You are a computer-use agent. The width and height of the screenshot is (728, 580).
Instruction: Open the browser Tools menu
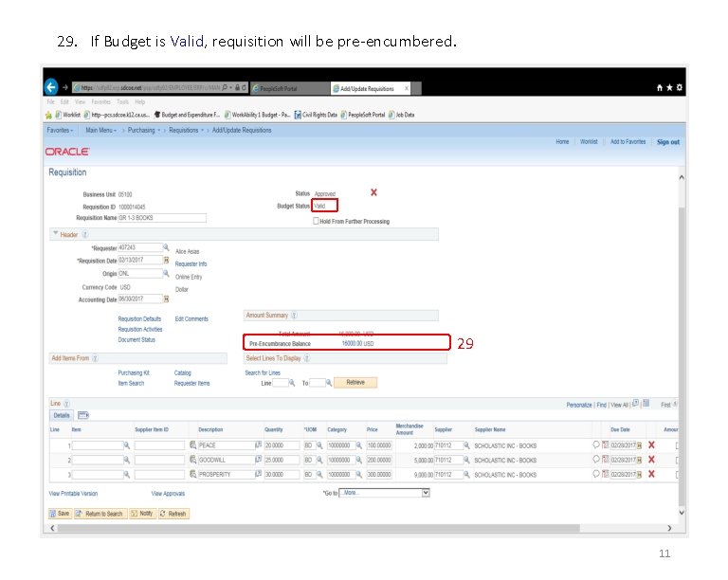coord(122,102)
